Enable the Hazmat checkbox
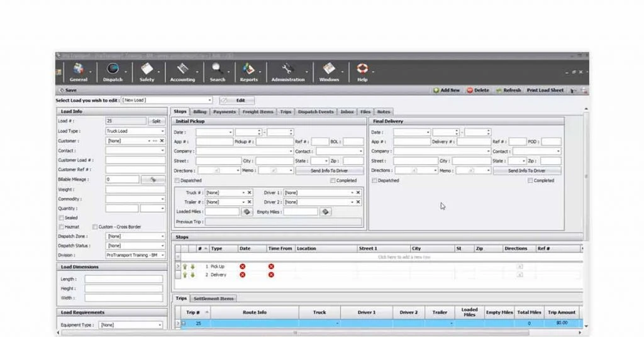Image resolution: width=644 pixels, height=337 pixels. click(x=61, y=226)
